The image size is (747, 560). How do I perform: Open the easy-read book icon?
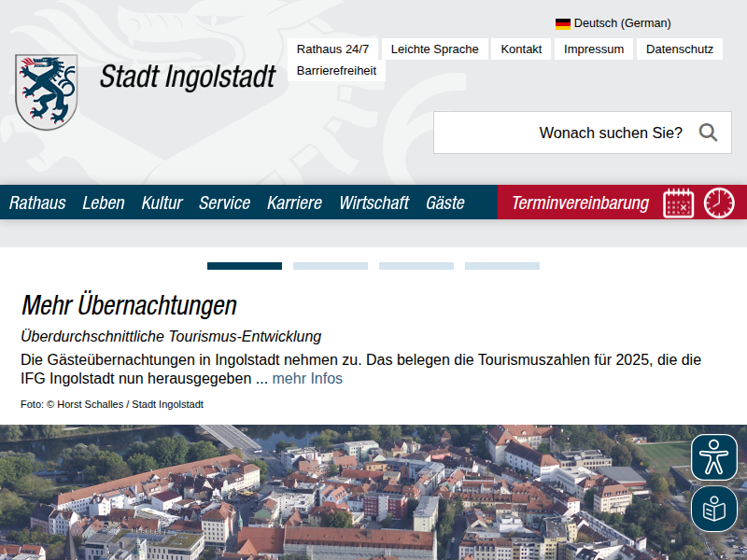coord(714,509)
